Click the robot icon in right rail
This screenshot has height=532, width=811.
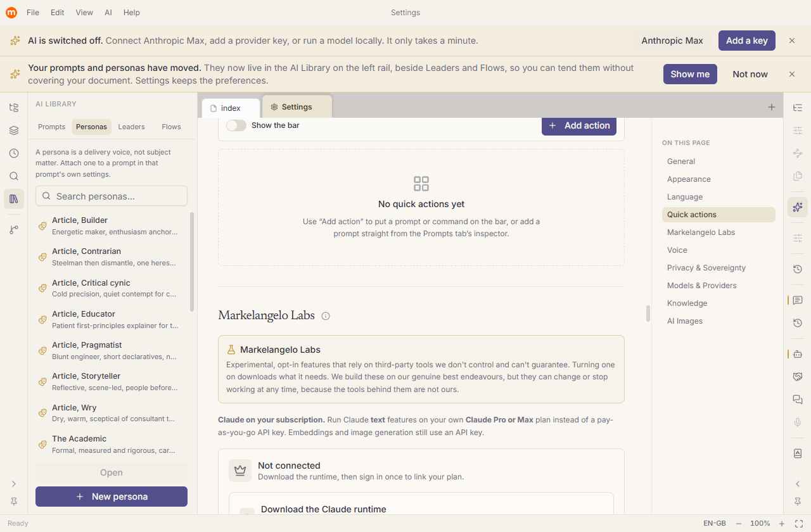tap(798, 354)
